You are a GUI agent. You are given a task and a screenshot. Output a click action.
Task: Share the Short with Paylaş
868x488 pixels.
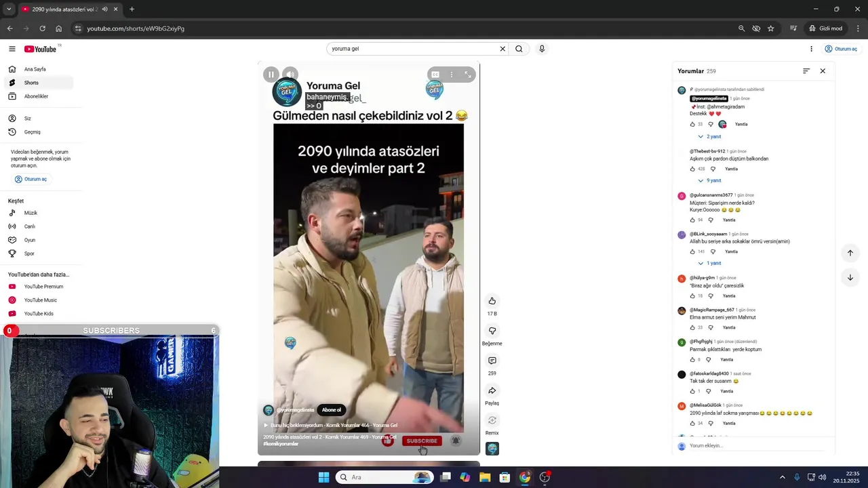pyautogui.click(x=492, y=390)
